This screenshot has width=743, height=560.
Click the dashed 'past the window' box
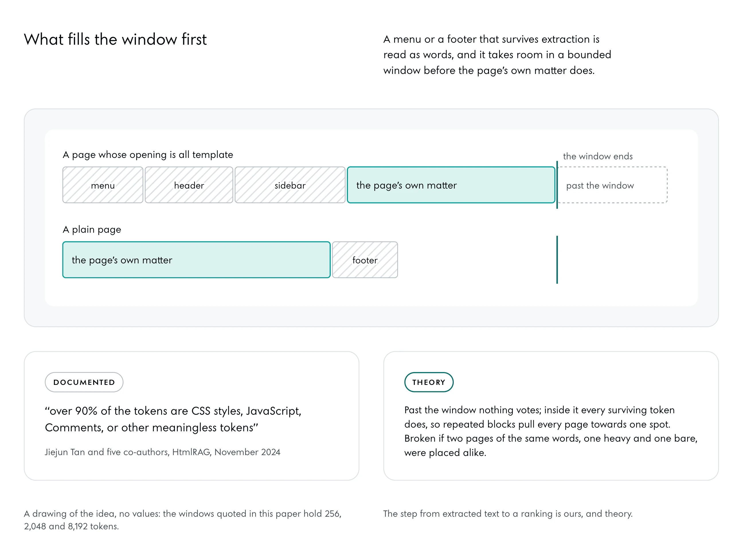(x=612, y=185)
